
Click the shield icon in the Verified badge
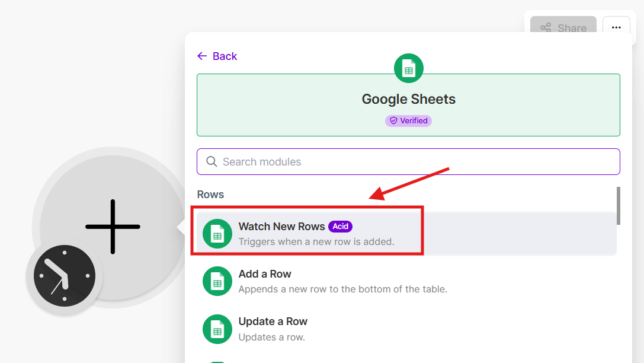click(x=393, y=121)
